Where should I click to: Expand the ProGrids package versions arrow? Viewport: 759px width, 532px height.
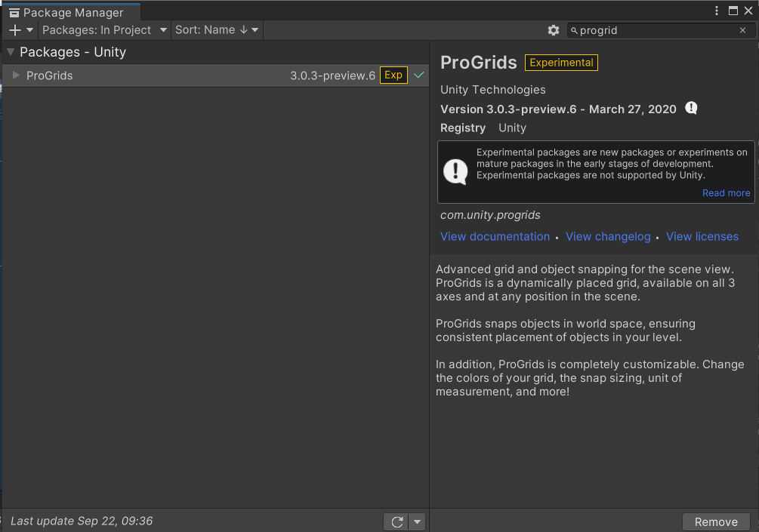16,75
